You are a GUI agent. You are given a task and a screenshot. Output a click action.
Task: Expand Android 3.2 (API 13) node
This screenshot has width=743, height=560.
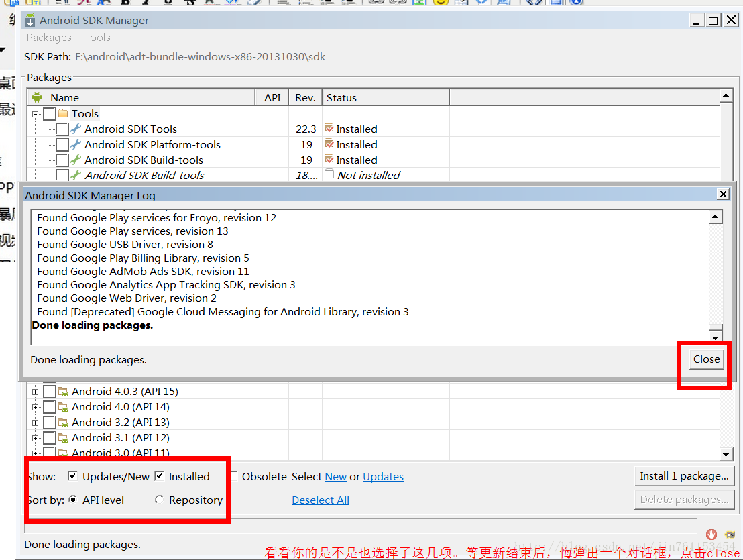click(35, 423)
